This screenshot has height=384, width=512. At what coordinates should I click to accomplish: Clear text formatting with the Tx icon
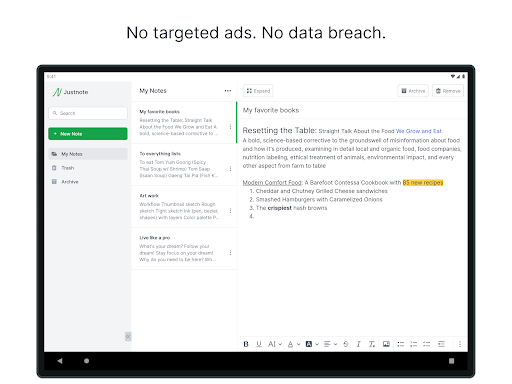pyautogui.click(x=372, y=344)
